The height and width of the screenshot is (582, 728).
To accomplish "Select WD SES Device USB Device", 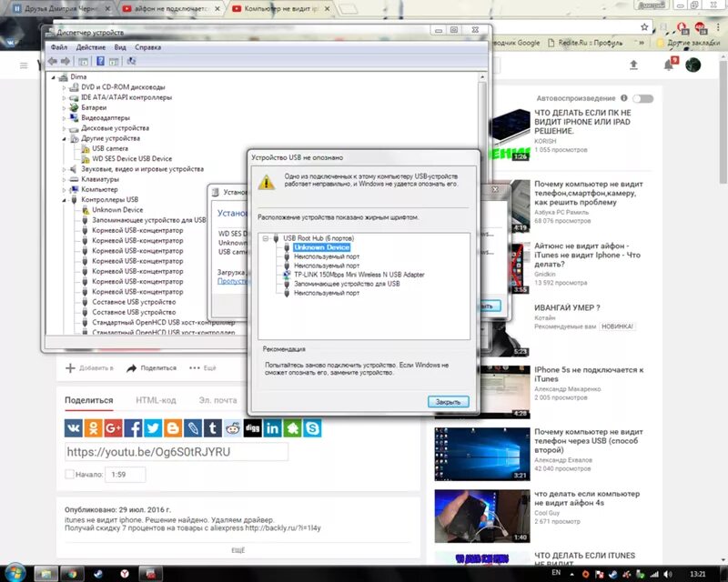I will pyautogui.click(x=132, y=159).
